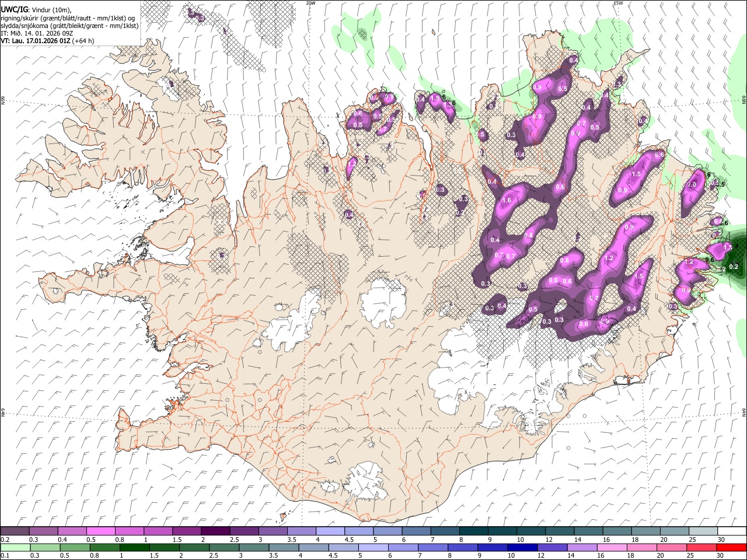Click the grey-green 2.5 rain-scale swatch
Screen dimensions: 747x560
point(224,547)
